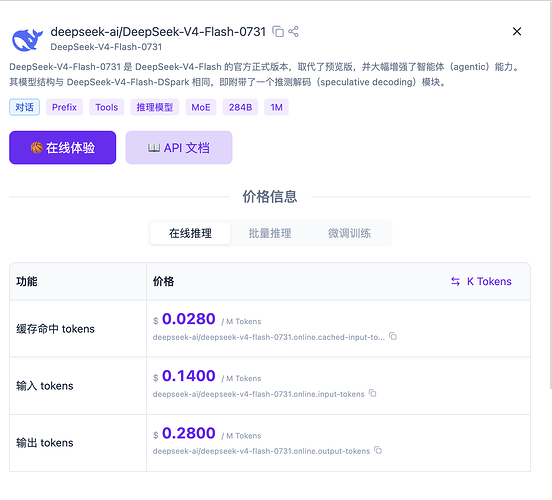Click the 推理模型 tag

[x=155, y=107]
